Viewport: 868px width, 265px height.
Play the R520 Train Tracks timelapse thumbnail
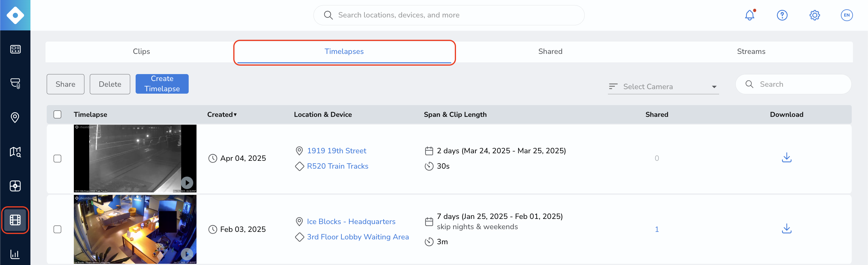[x=187, y=183]
